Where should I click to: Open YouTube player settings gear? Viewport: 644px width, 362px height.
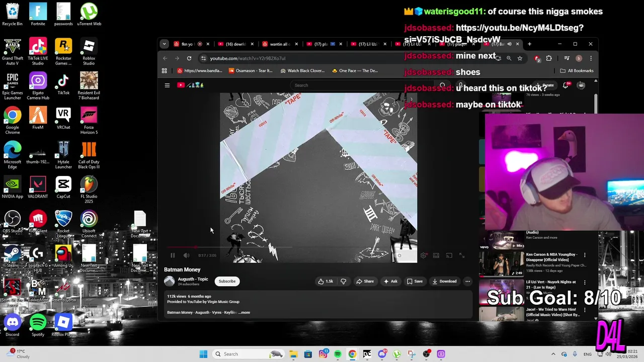424,255
